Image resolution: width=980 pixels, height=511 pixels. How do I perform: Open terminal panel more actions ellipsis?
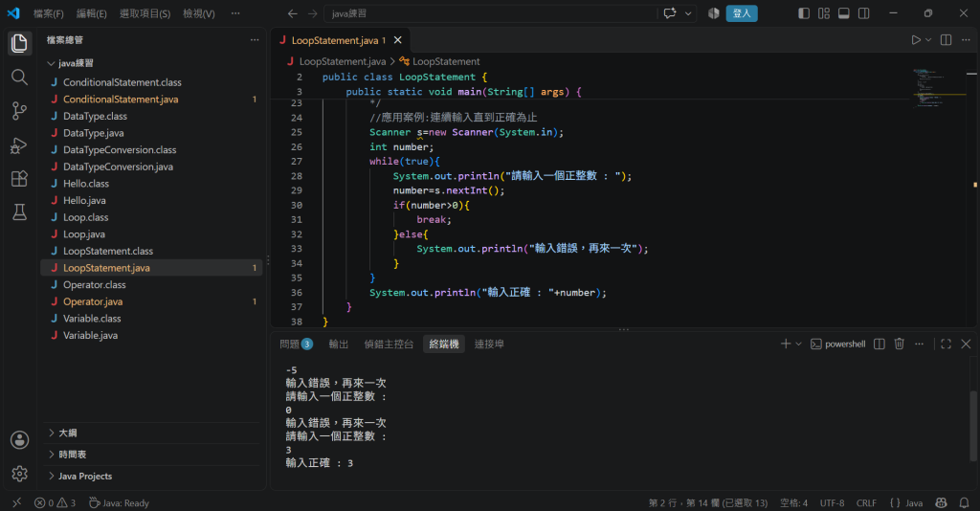tap(919, 344)
